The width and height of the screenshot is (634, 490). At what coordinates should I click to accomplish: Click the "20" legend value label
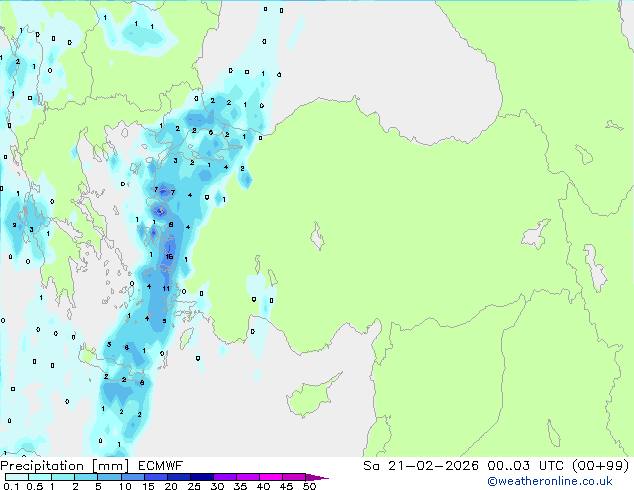pyautogui.click(x=171, y=486)
